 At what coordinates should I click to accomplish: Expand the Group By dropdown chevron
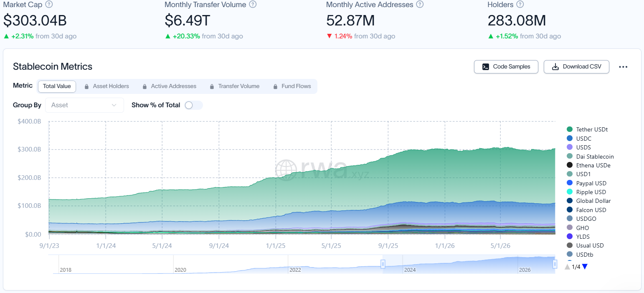(114, 105)
